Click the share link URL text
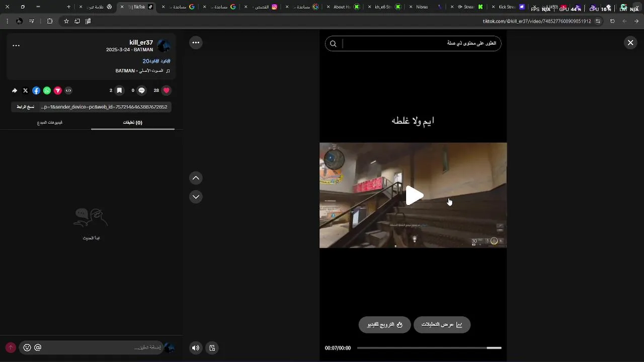 pos(105,107)
